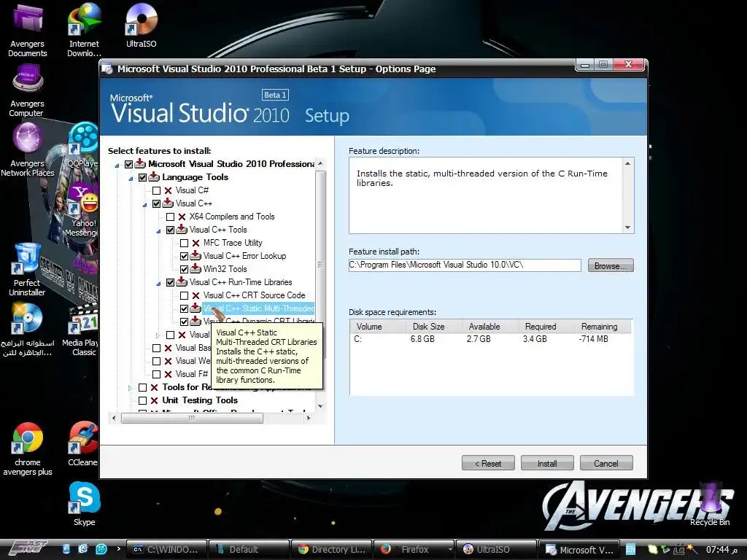Click the feature tree scroll down arrow
The image size is (747, 560).
tap(320, 406)
